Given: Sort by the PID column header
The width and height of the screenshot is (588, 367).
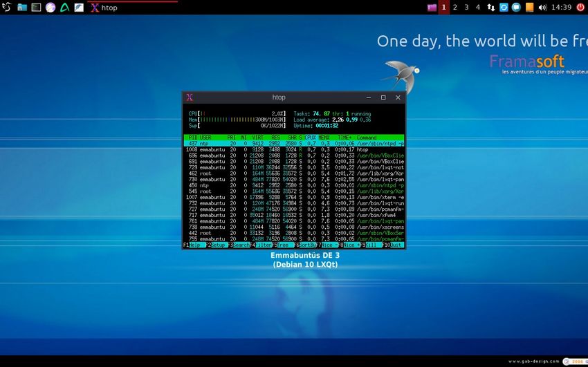Looking at the screenshot, I should point(193,138).
